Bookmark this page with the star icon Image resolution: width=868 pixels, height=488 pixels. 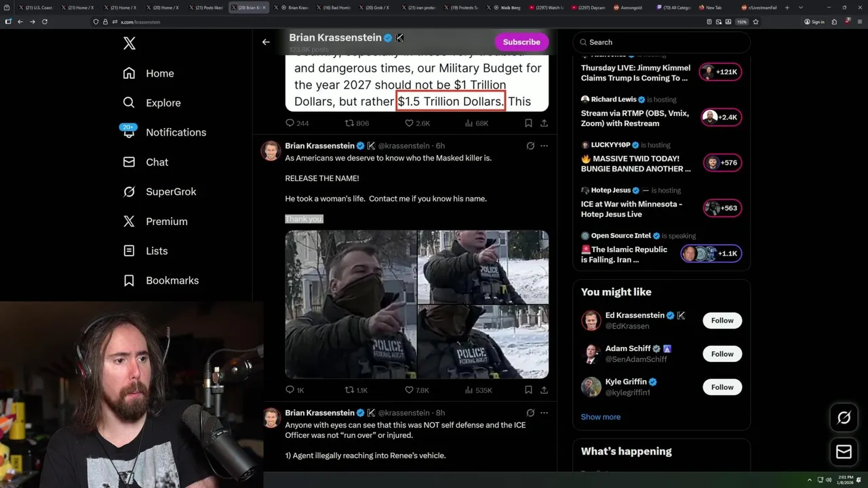[x=755, y=22]
